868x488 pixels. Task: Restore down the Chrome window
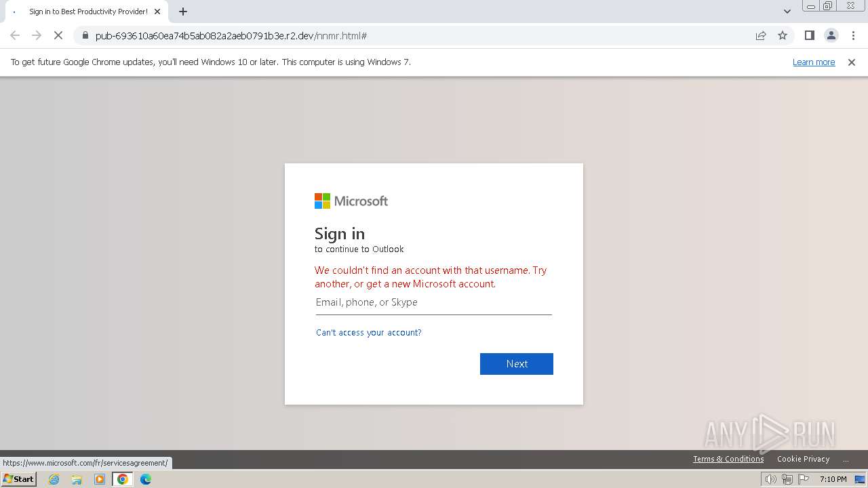pyautogui.click(x=828, y=6)
